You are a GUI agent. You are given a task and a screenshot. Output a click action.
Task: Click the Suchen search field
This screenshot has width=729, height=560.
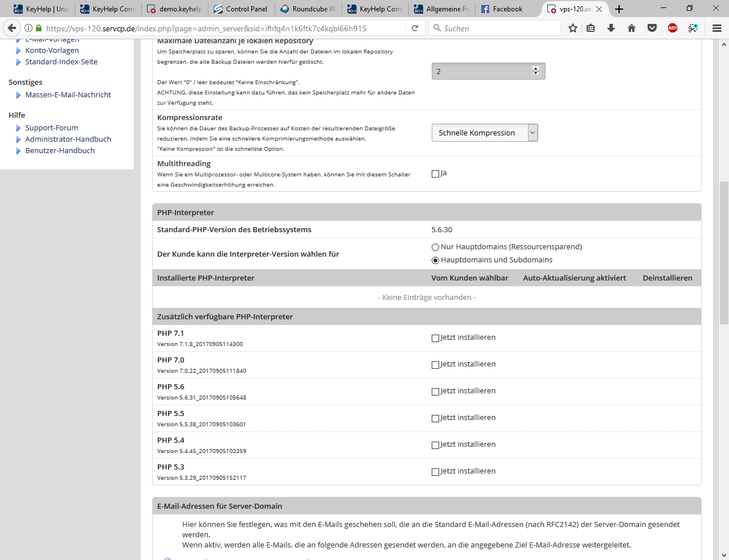coord(495,28)
